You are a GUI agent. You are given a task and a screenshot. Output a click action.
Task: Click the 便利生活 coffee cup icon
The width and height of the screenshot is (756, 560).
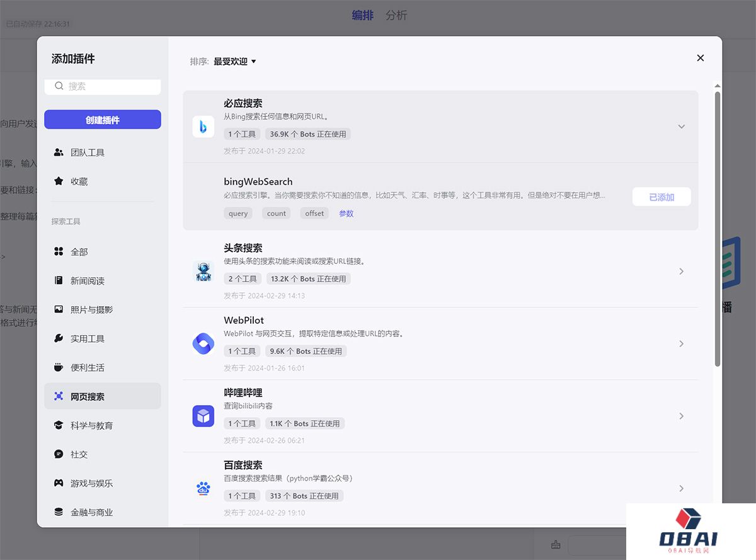(x=59, y=368)
